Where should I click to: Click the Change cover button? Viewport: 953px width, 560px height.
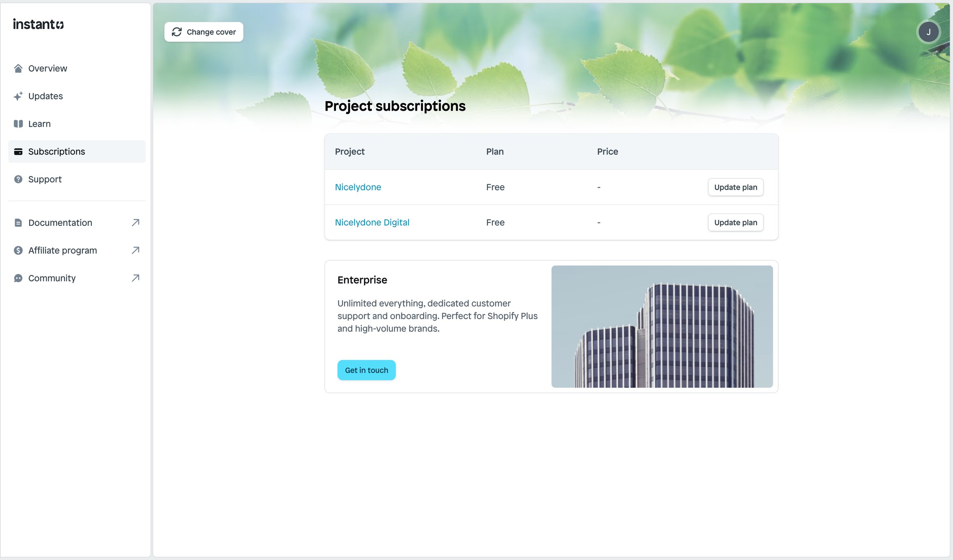click(204, 32)
